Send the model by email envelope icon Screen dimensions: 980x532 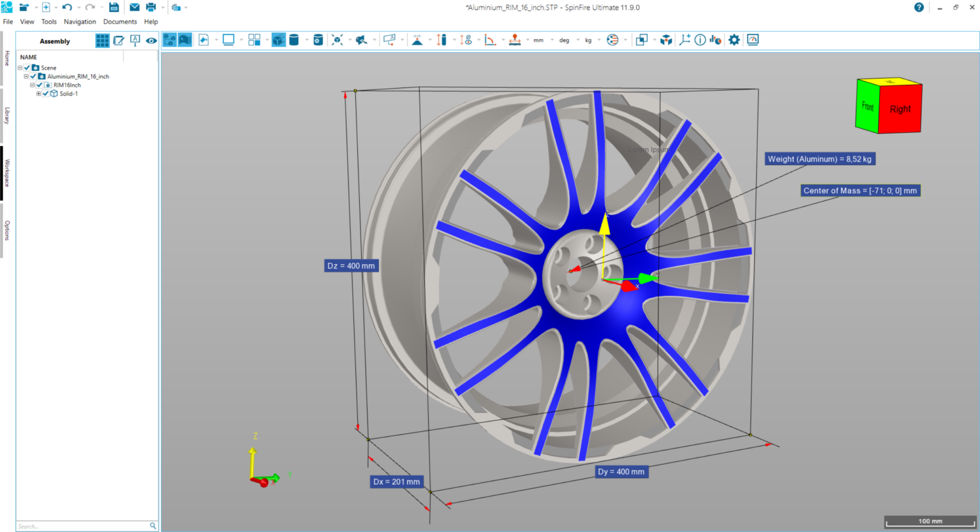click(x=135, y=8)
